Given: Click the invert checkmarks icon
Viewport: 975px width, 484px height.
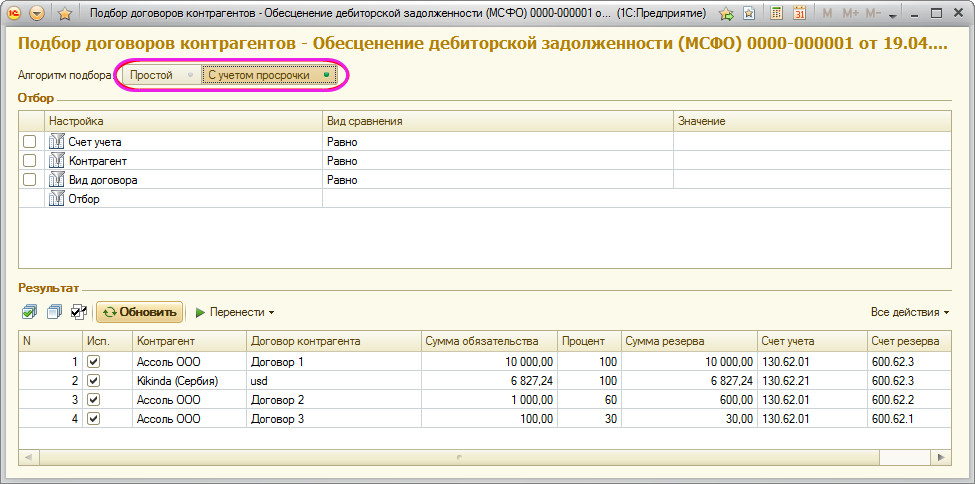Looking at the screenshot, I should 79,312.
